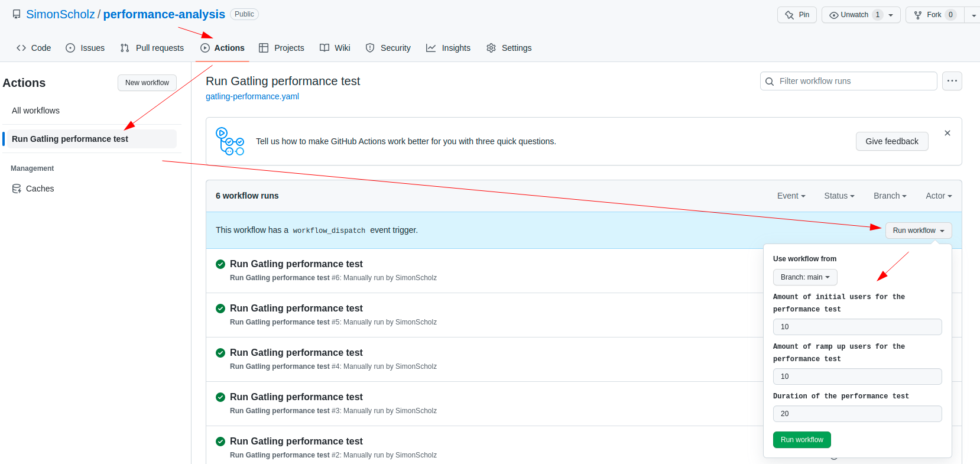Click the Public visibility badge
This screenshot has height=464, width=980.
pyautogui.click(x=244, y=14)
